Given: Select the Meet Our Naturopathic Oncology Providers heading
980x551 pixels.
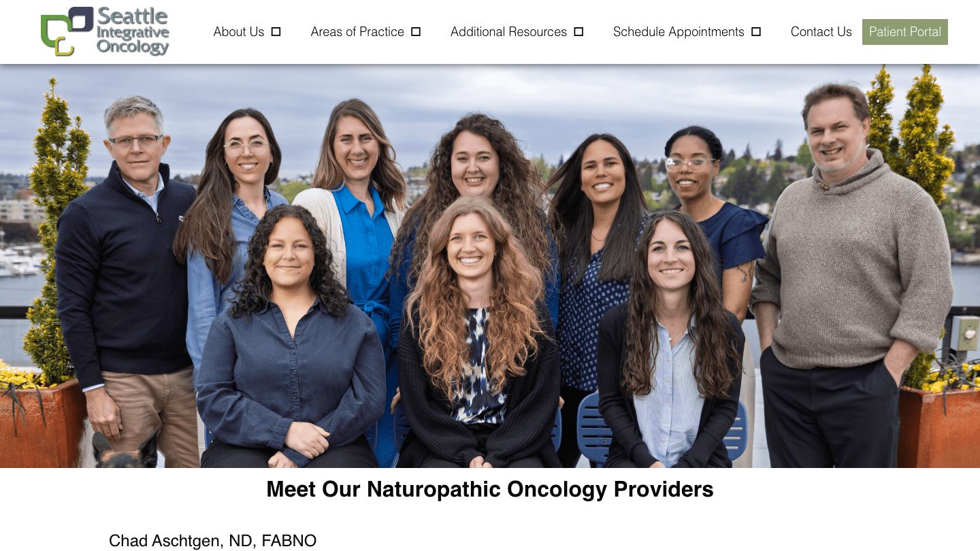Looking at the screenshot, I should point(490,489).
